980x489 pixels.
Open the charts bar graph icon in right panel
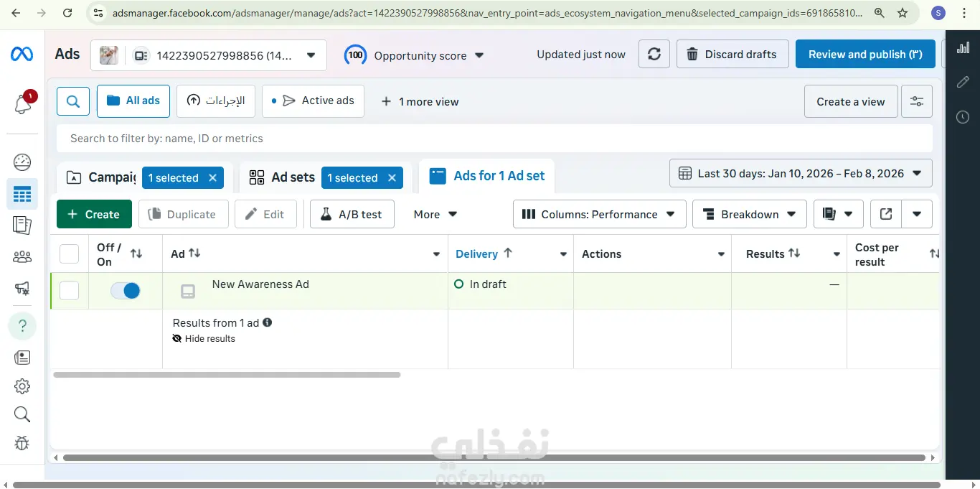[x=963, y=48]
